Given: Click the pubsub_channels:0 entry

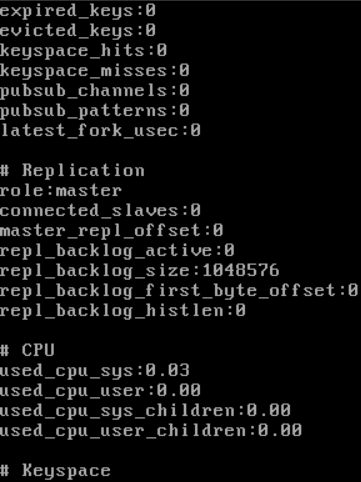Looking at the screenshot, I should [95, 92].
